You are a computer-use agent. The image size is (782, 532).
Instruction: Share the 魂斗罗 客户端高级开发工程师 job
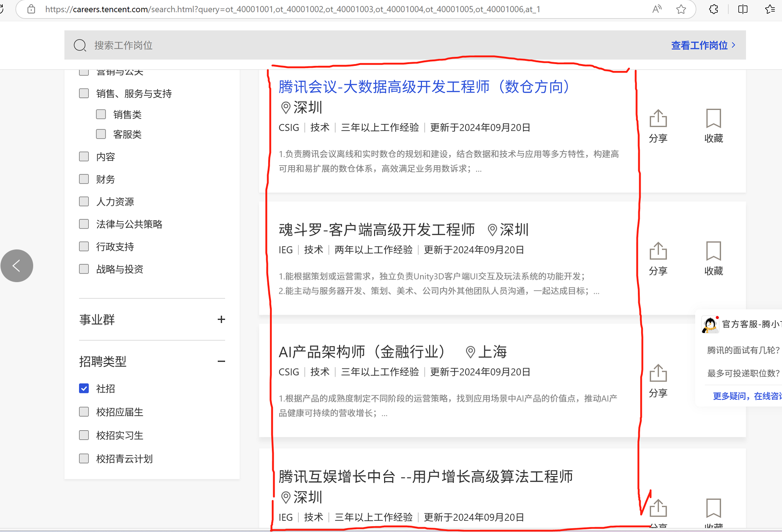click(x=658, y=259)
